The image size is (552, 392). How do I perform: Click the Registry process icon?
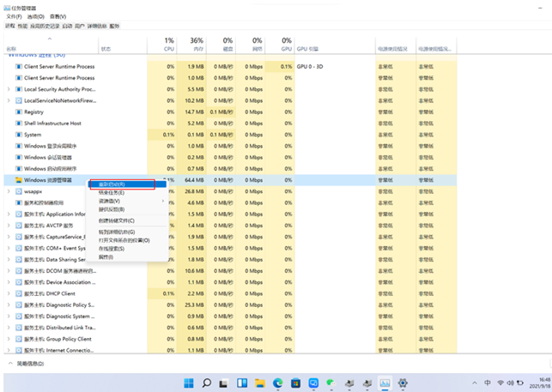[x=18, y=112]
